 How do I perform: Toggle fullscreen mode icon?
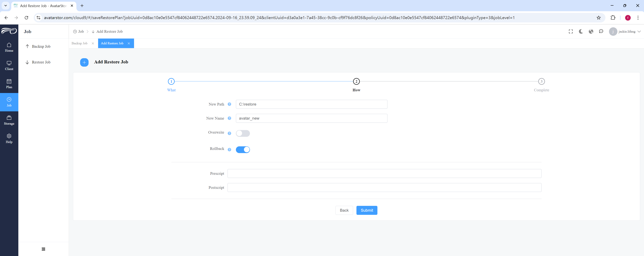point(571,31)
